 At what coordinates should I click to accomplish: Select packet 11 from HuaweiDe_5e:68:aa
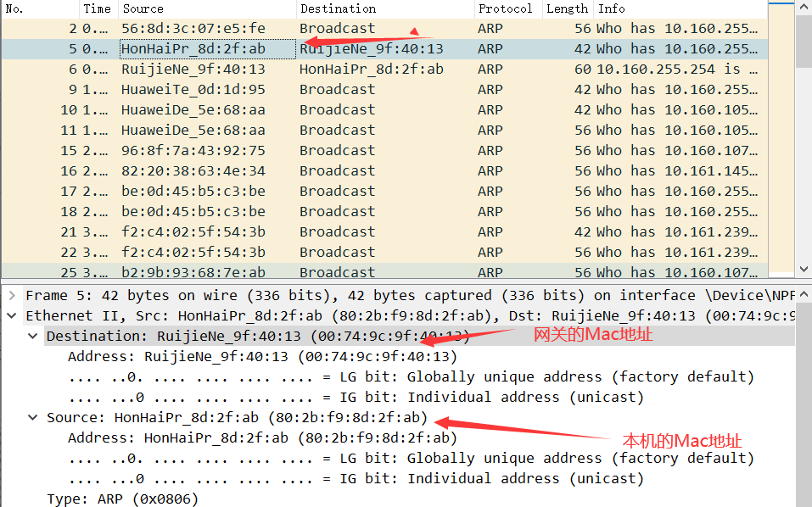[384, 131]
